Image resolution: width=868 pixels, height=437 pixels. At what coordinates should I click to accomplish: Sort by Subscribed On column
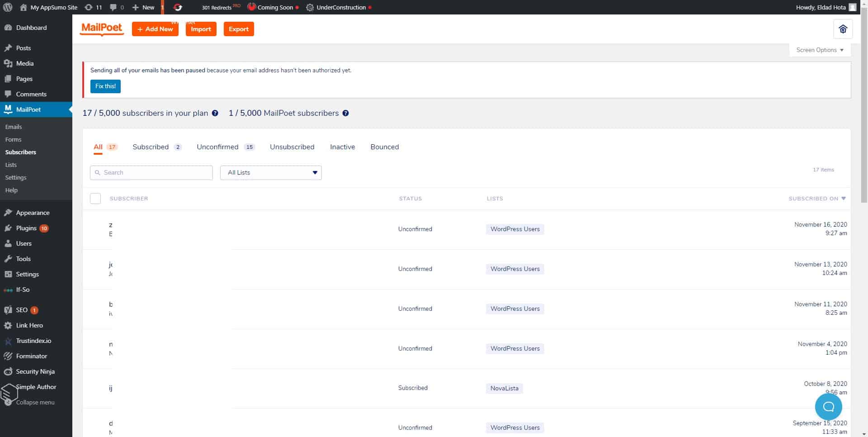click(x=817, y=199)
